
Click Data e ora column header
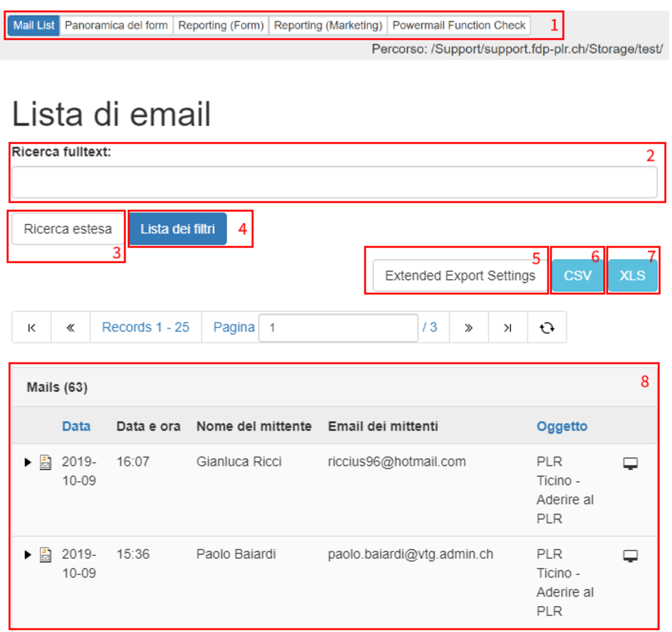pyautogui.click(x=148, y=426)
